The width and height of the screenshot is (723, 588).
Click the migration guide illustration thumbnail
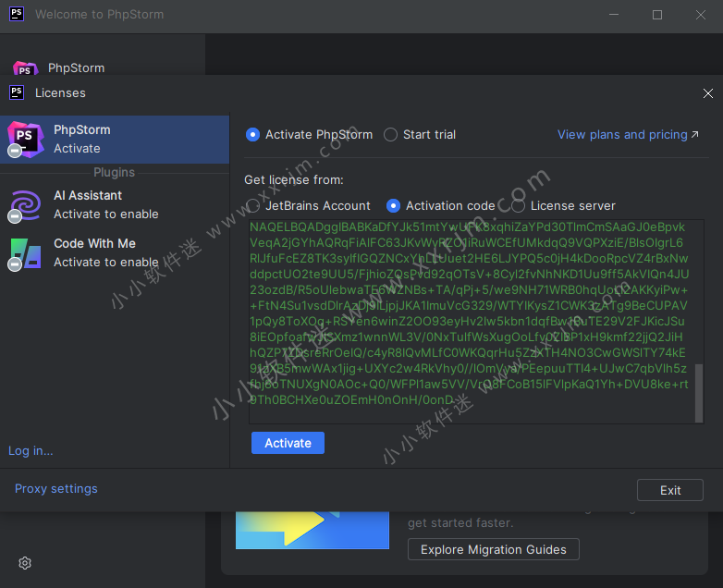pos(312,531)
